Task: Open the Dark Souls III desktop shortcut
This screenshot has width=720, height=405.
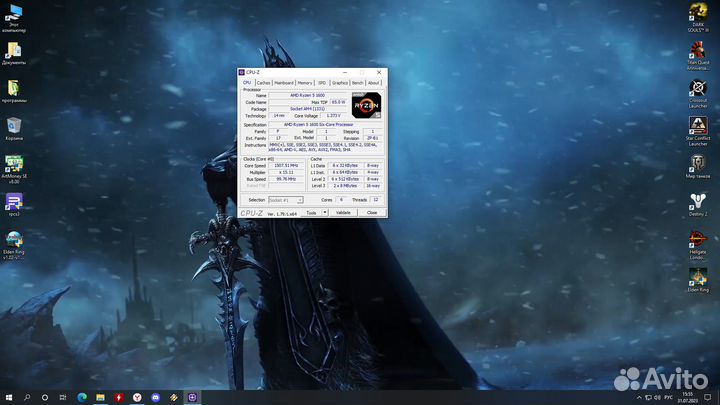Action: pyautogui.click(x=698, y=14)
